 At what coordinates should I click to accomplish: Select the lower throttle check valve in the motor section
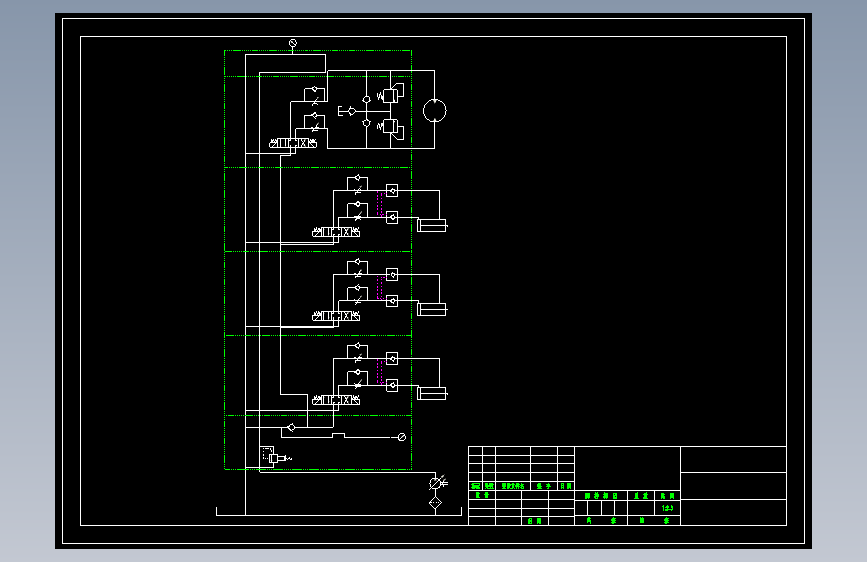tap(315, 122)
